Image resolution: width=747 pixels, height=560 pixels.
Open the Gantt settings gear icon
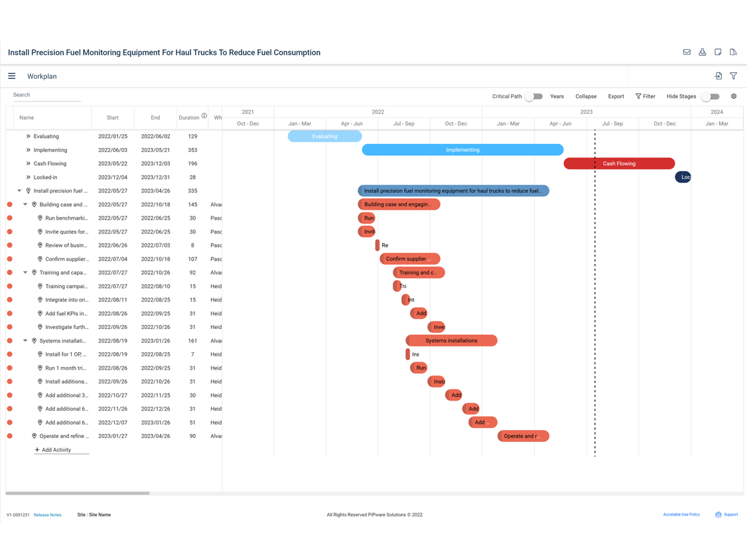[x=734, y=97]
